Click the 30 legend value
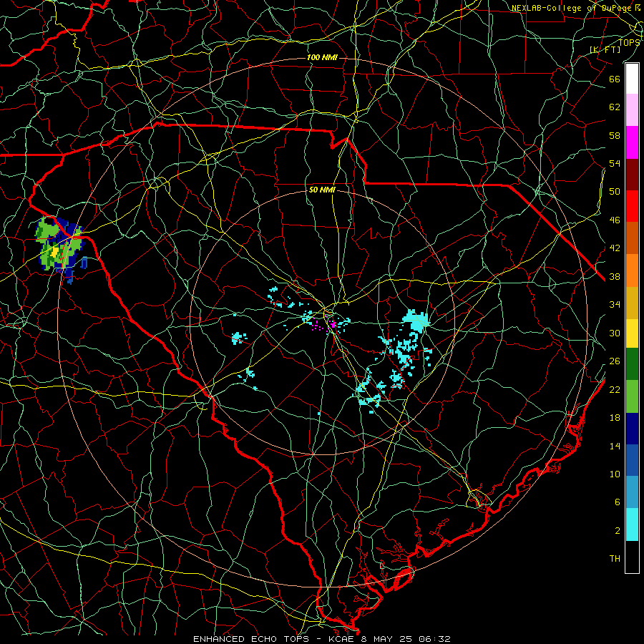Screen dimensions: 644x644 (x=615, y=333)
